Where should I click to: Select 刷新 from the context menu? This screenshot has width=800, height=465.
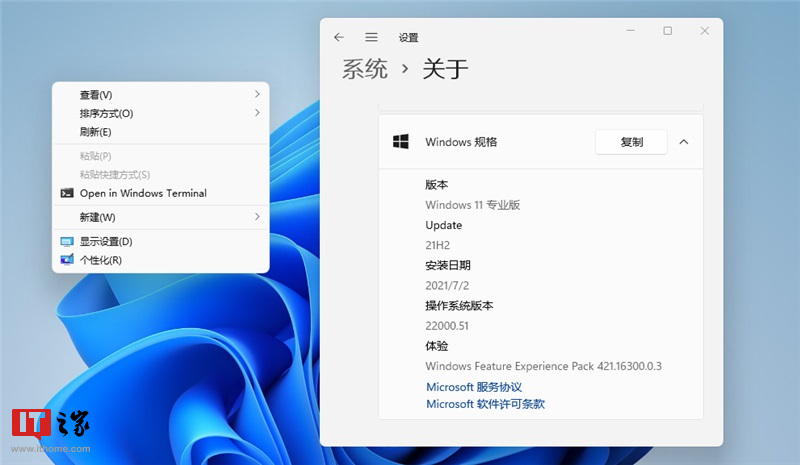tap(96, 132)
